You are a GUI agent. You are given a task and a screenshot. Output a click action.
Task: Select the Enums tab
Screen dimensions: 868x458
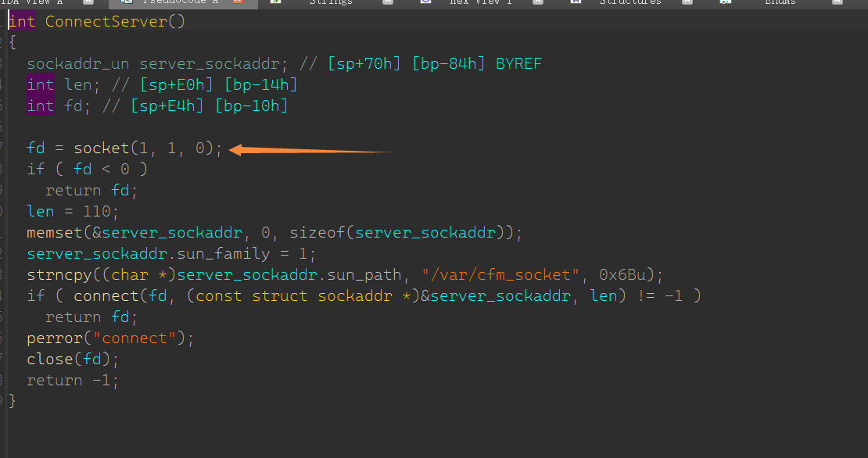click(x=780, y=2)
